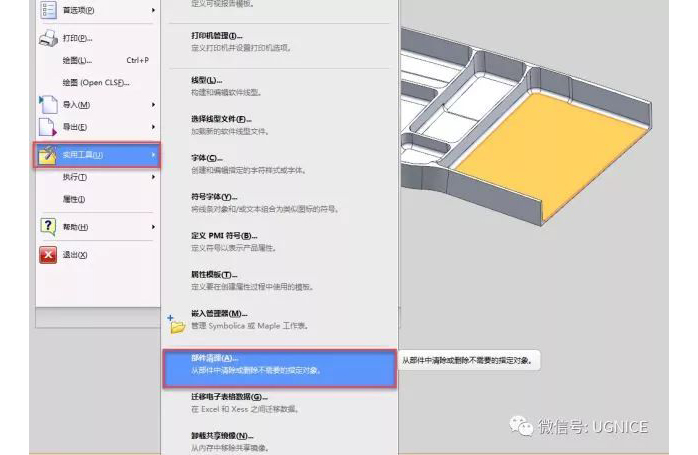This screenshot has width=698, height=455.
Task: Click the red X 退出 icon
Action: 47,255
